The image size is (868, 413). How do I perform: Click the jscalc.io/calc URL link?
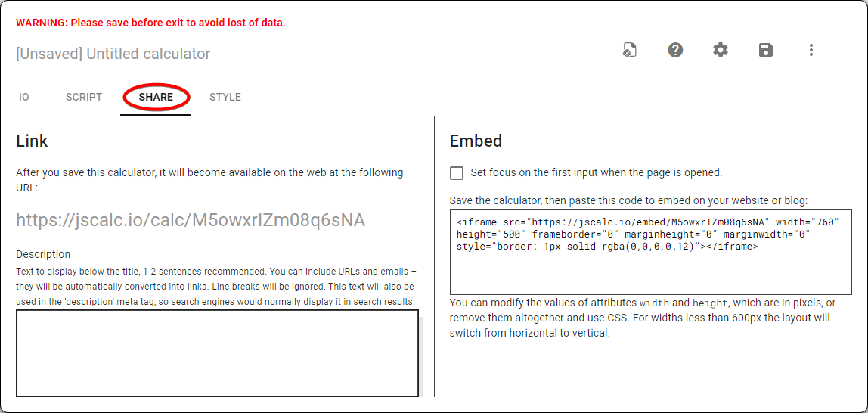point(191,220)
